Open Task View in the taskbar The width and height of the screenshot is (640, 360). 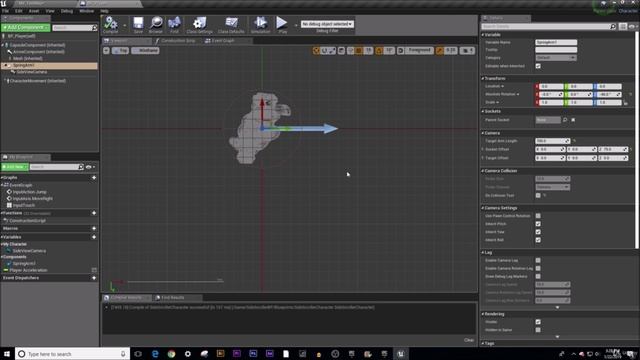pyautogui.click(x=138, y=354)
